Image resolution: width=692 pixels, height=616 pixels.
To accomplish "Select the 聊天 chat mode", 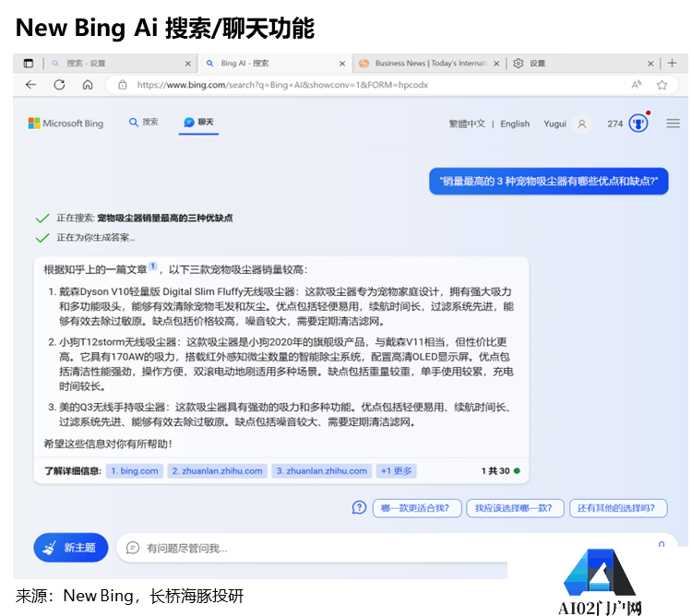I will click(198, 122).
